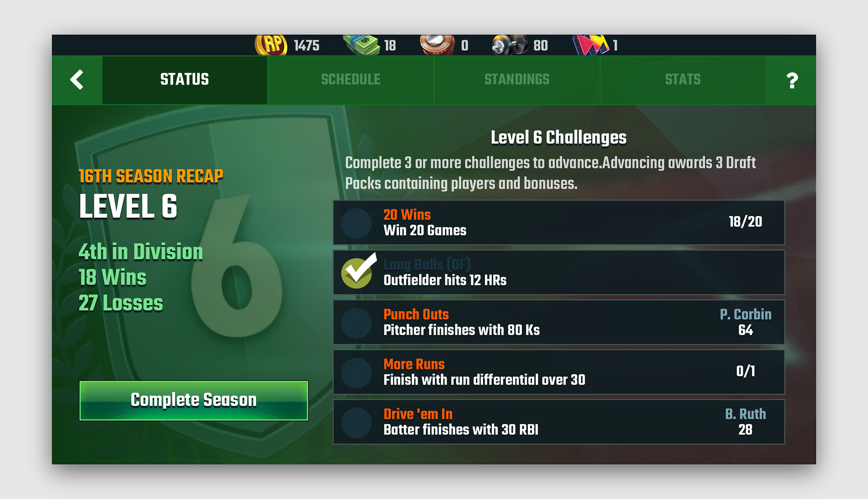Select the Drive 'em In challenge circle
The image size is (868, 499).
[357, 422]
